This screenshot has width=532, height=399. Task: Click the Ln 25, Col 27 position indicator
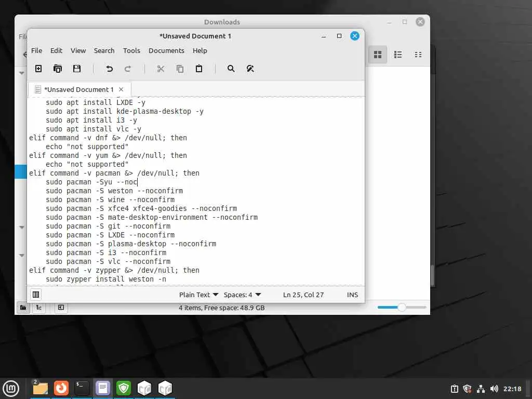click(303, 295)
